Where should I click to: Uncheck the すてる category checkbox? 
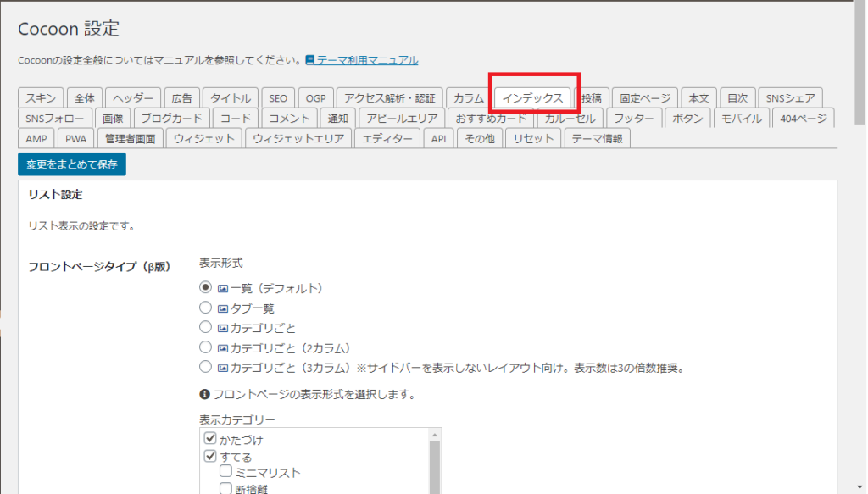click(210, 457)
